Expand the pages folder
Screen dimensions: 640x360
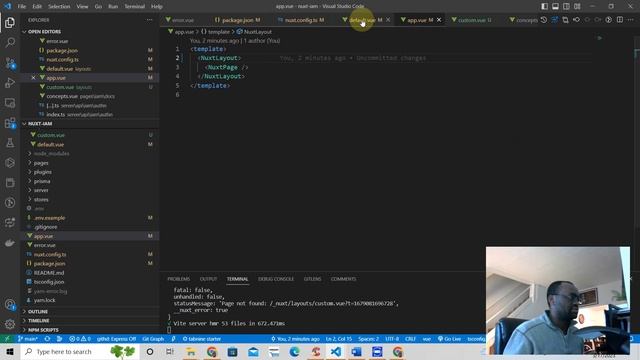coord(41,163)
